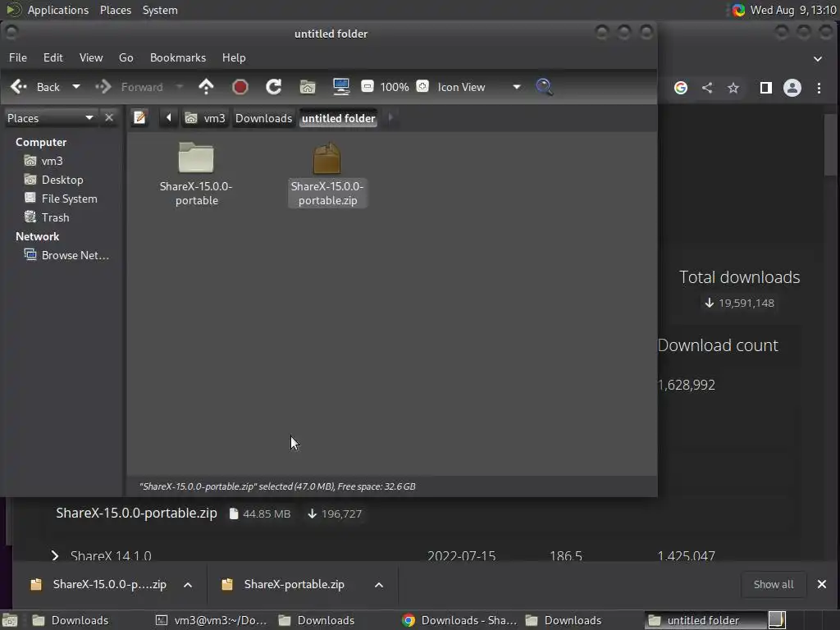Select the ShareX-15.0.0-portable folder icon

tap(196, 158)
